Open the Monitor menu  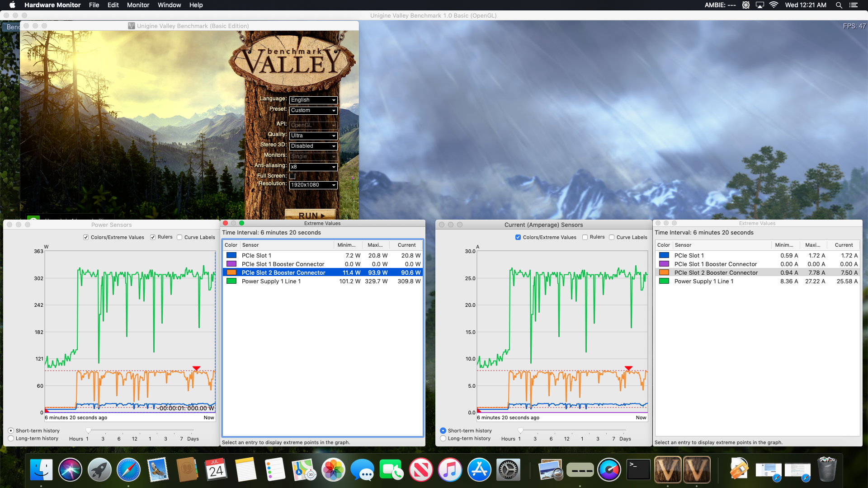coord(138,5)
